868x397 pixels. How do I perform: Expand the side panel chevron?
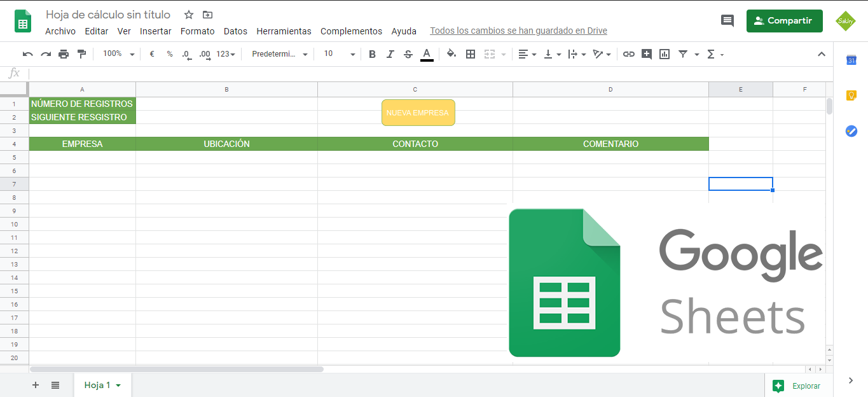(851, 380)
